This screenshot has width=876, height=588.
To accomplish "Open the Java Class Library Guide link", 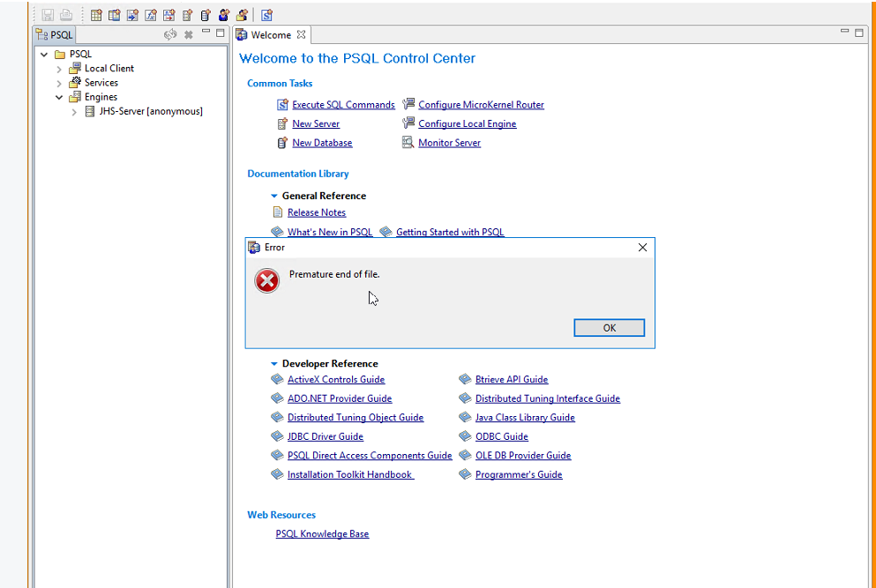I will 525,417.
